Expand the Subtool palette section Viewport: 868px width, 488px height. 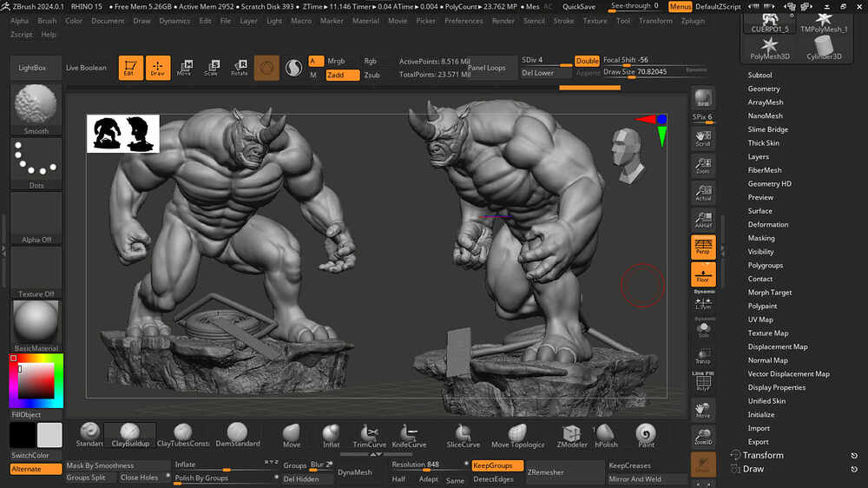[759, 75]
